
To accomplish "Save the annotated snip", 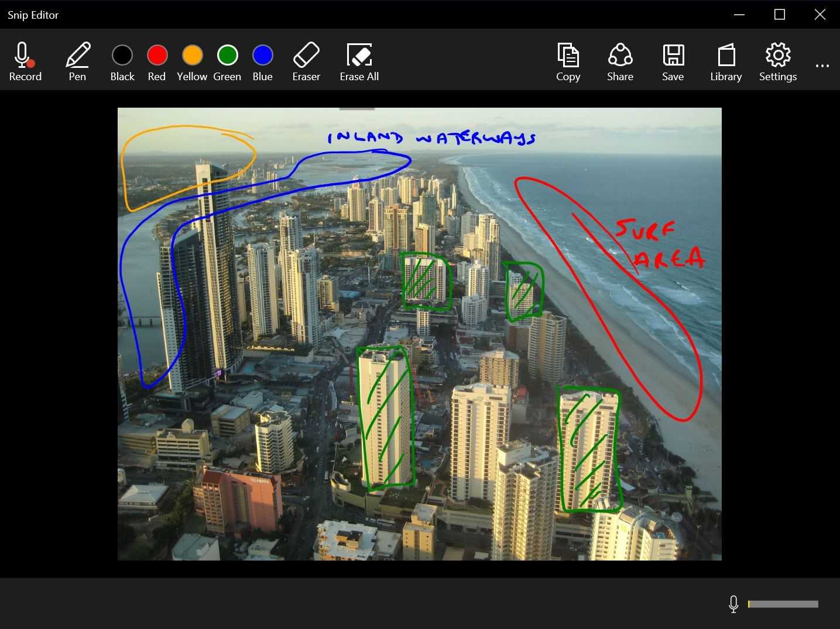I will (673, 61).
